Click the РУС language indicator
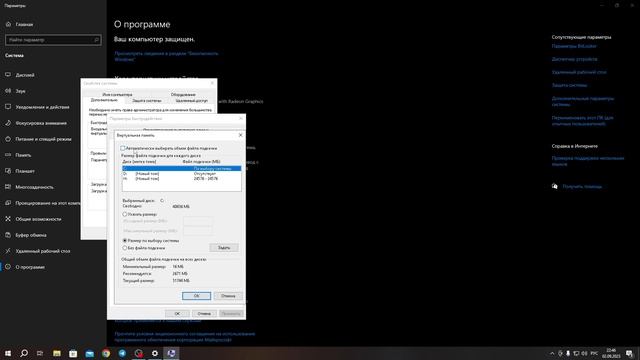 pyautogui.click(x=594, y=353)
